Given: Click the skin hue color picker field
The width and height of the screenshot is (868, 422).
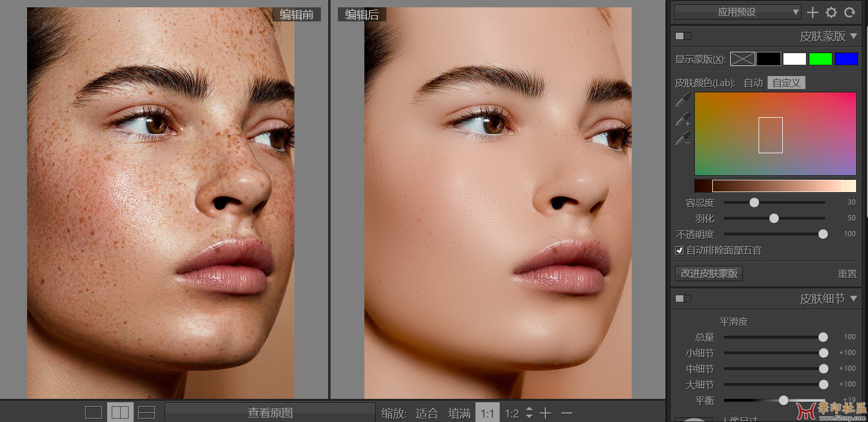Looking at the screenshot, I should coord(775,134).
